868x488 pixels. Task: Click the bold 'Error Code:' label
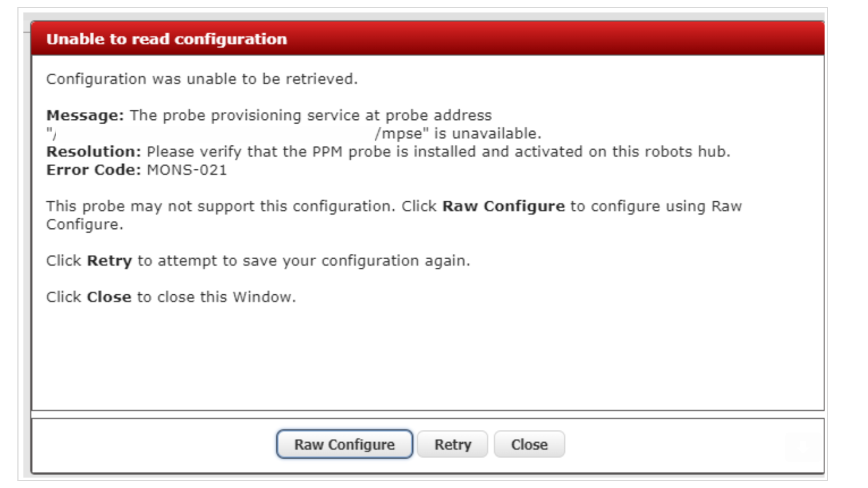(94, 170)
